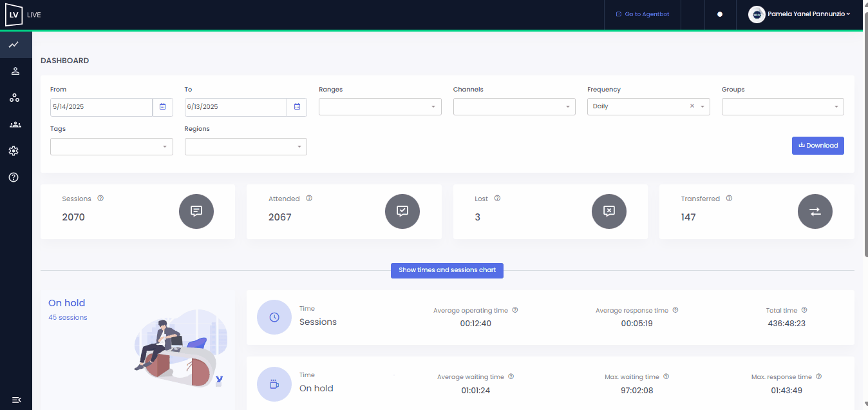
Task: Show help for Lost metric
Action: 497,199
